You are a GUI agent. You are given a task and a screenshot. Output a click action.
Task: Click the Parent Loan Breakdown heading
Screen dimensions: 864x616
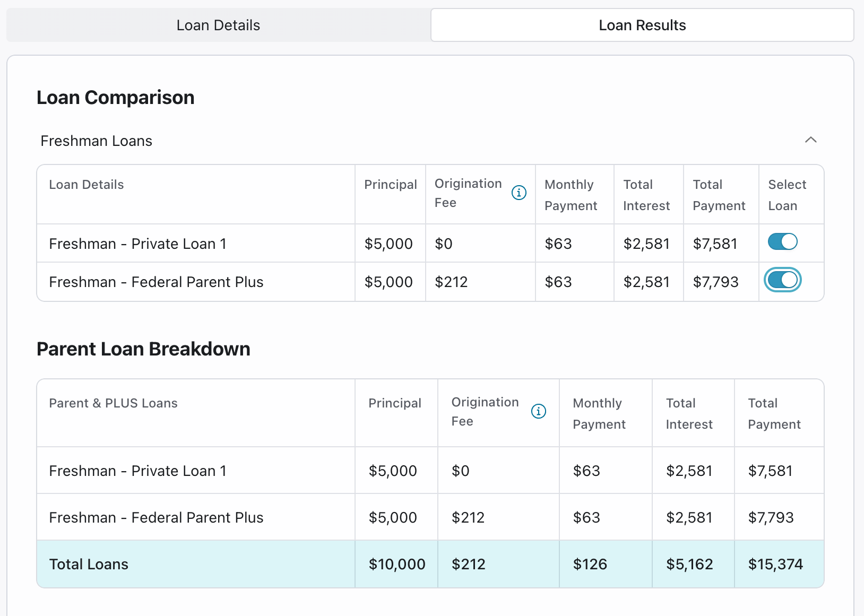(143, 349)
